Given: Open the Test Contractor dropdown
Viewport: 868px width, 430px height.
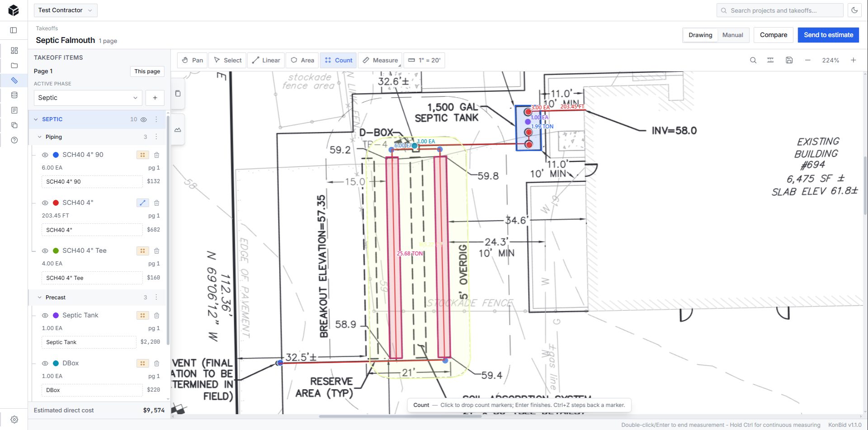Looking at the screenshot, I should [x=66, y=10].
